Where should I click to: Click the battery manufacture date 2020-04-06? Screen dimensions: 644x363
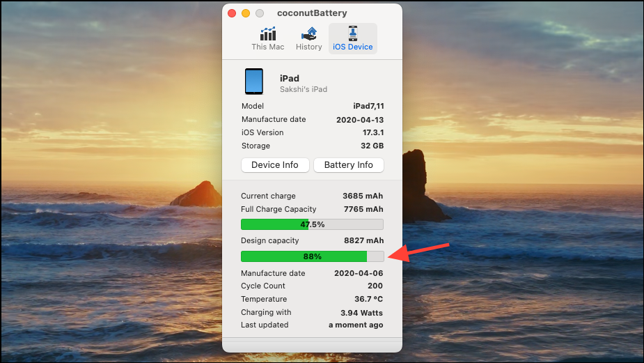point(359,273)
